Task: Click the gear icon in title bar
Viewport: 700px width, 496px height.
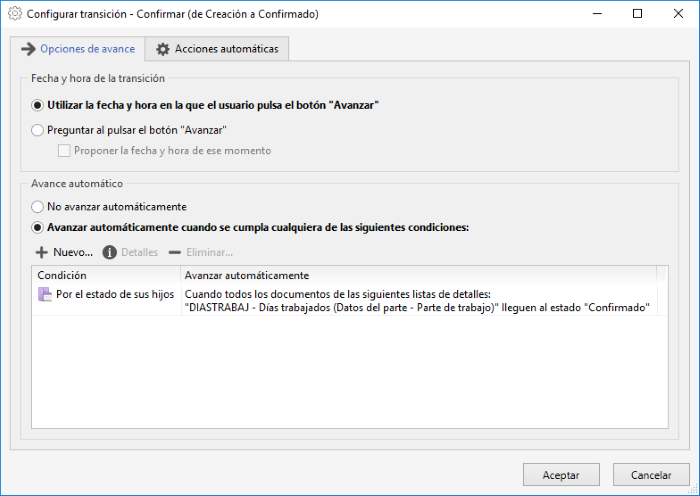Action: pos(15,14)
